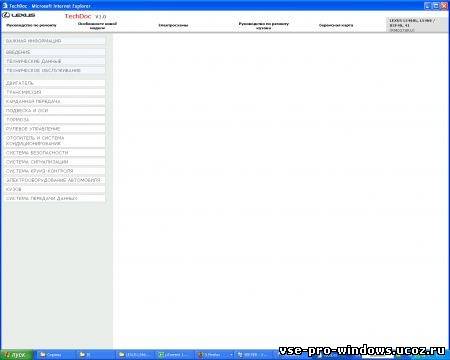Open ОТОПИТЕЛЬ И СИСТЕМА КОНДИЦИОНИРОВАНИЯ section
The image size is (450, 360).
click(55, 141)
